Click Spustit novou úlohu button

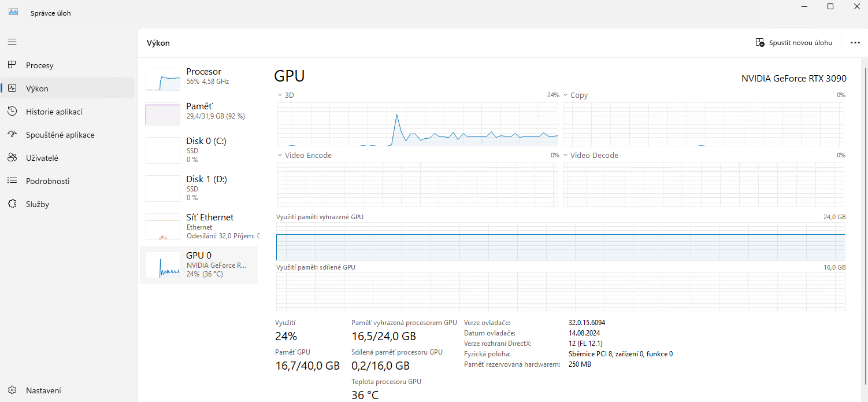coord(794,42)
